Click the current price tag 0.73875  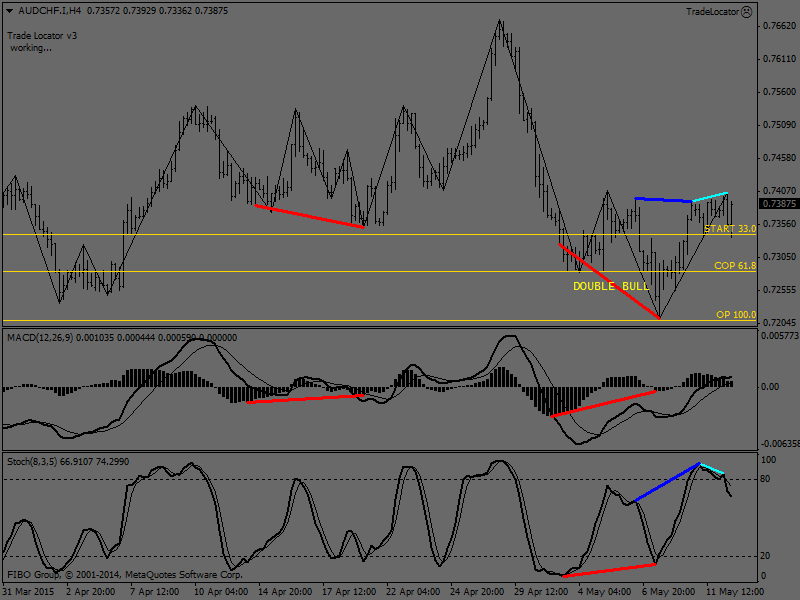click(x=779, y=204)
